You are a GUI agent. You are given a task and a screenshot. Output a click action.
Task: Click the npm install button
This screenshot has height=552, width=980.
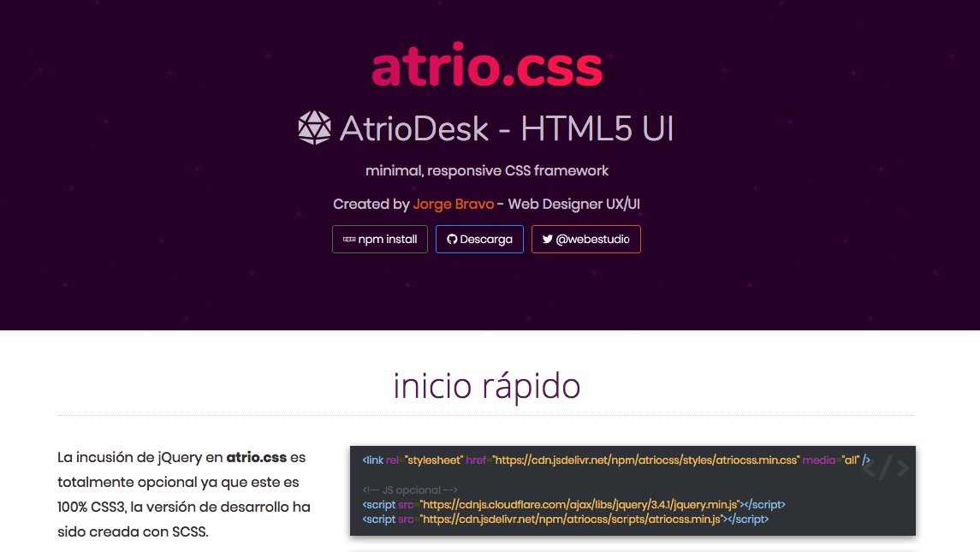point(380,239)
